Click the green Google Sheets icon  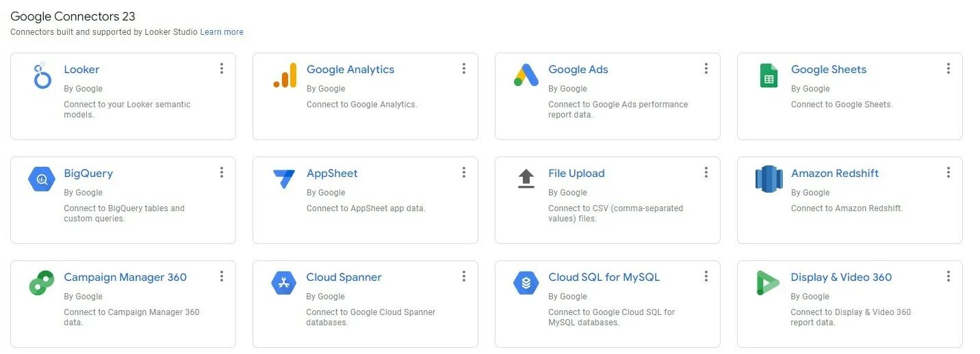coord(769,75)
